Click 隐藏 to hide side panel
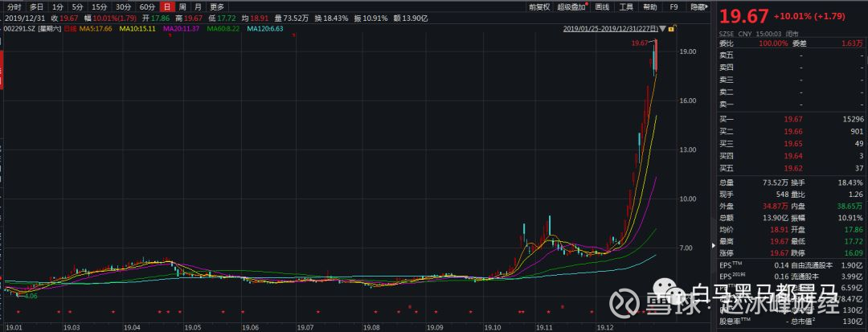This screenshot has width=868, height=332. (x=698, y=7)
